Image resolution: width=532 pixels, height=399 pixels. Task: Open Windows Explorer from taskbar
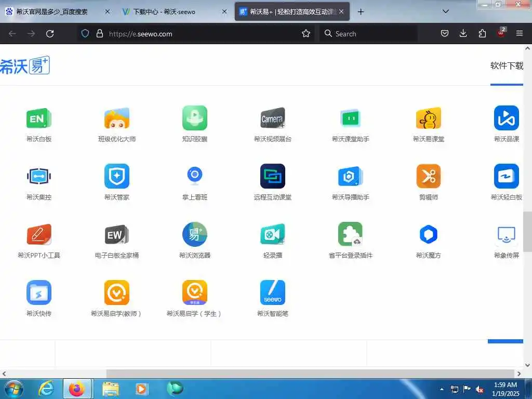[111, 389]
